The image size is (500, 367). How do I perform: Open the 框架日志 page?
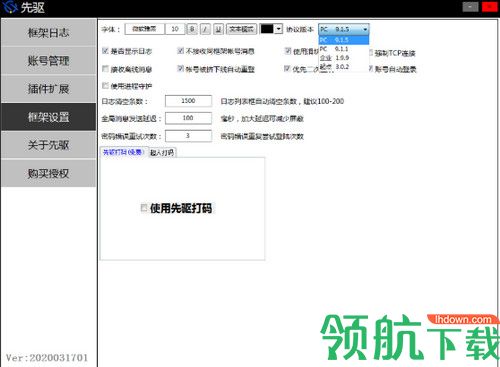point(49,32)
